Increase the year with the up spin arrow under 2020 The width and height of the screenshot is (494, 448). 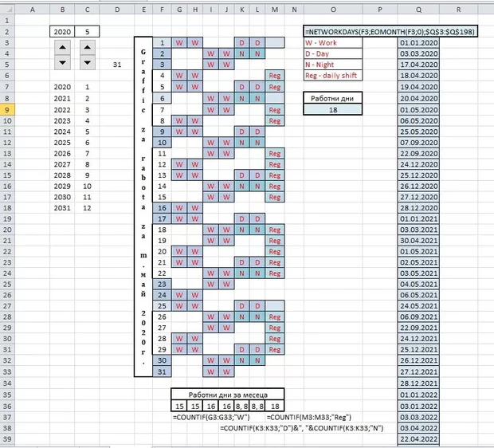62,48
